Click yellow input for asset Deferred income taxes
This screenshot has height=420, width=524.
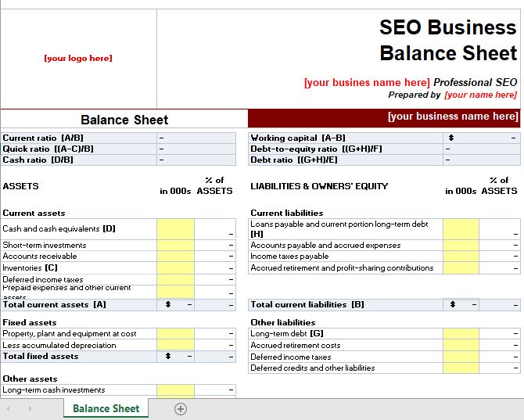(175, 280)
